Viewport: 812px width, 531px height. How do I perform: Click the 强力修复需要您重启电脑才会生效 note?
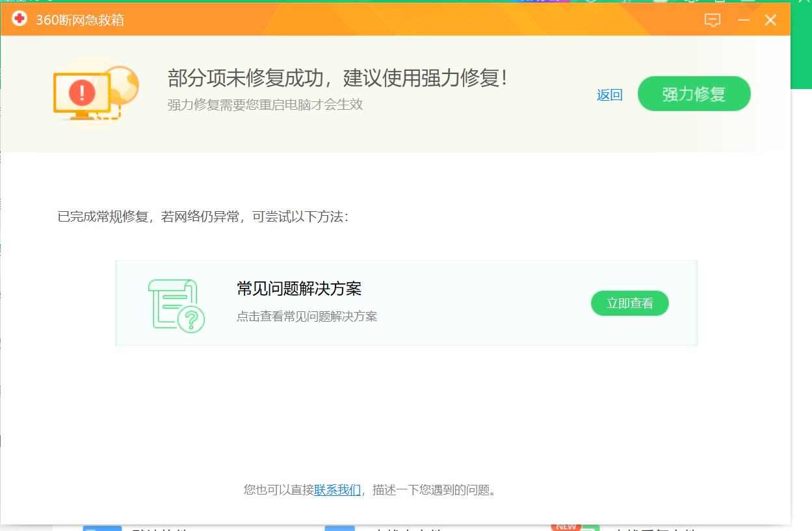click(x=265, y=105)
